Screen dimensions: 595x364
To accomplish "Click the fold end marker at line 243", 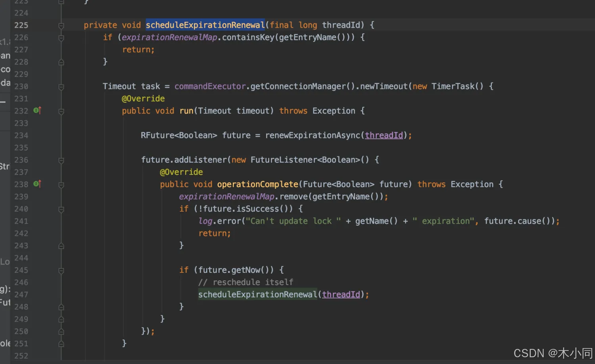I will pos(61,246).
